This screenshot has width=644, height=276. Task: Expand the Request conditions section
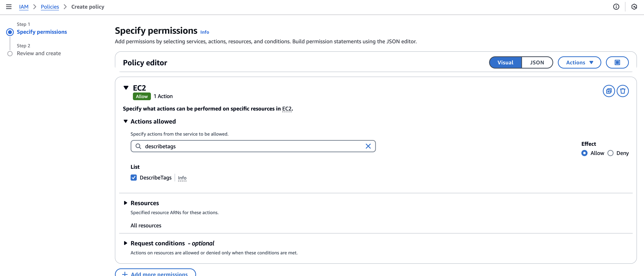click(125, 243)
